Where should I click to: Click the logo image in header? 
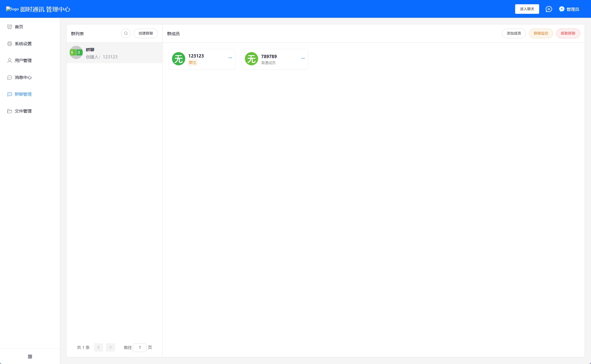(12, 9)
